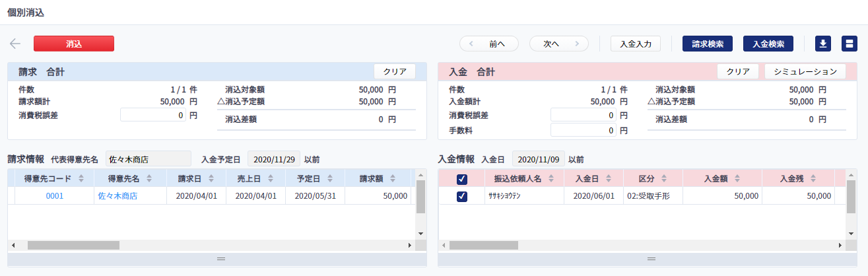Click 予定日 cell 2020/05/31
Viewport: 868px width, 276px height.
(x=315, y=196)
